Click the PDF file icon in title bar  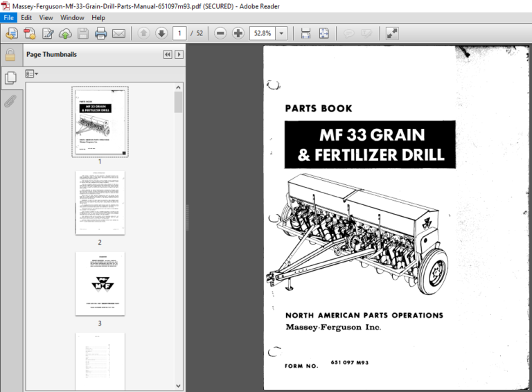tap(6, 6)
